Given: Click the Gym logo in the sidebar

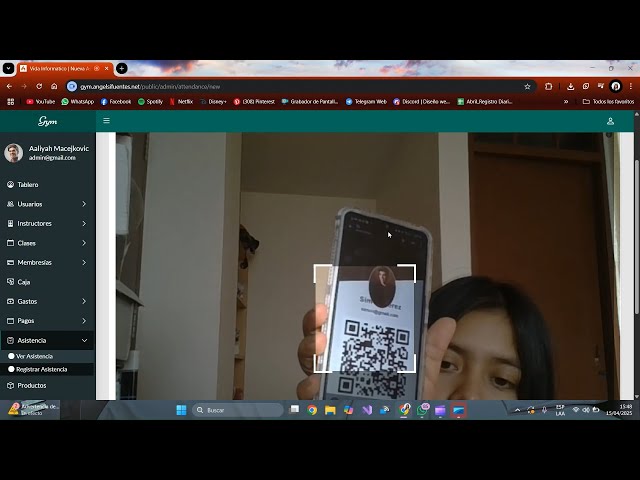Looking at the screenshot, I should point(48,121).
